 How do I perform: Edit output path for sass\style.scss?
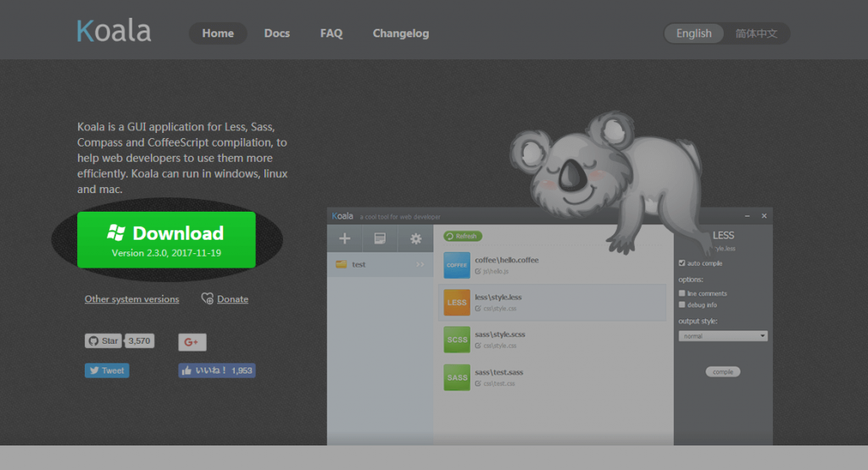coord(495,346)
